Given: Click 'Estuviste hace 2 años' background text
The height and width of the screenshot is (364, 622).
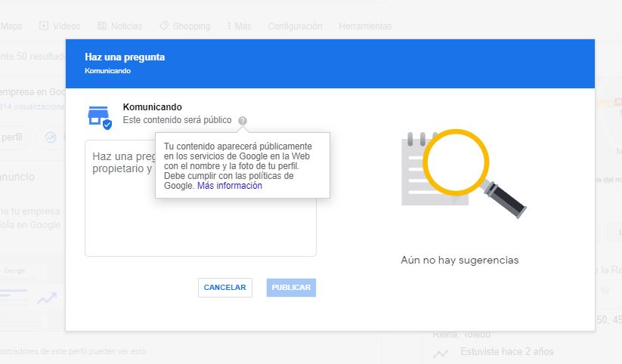Looking at the screenshot, I should pos(507,352).
